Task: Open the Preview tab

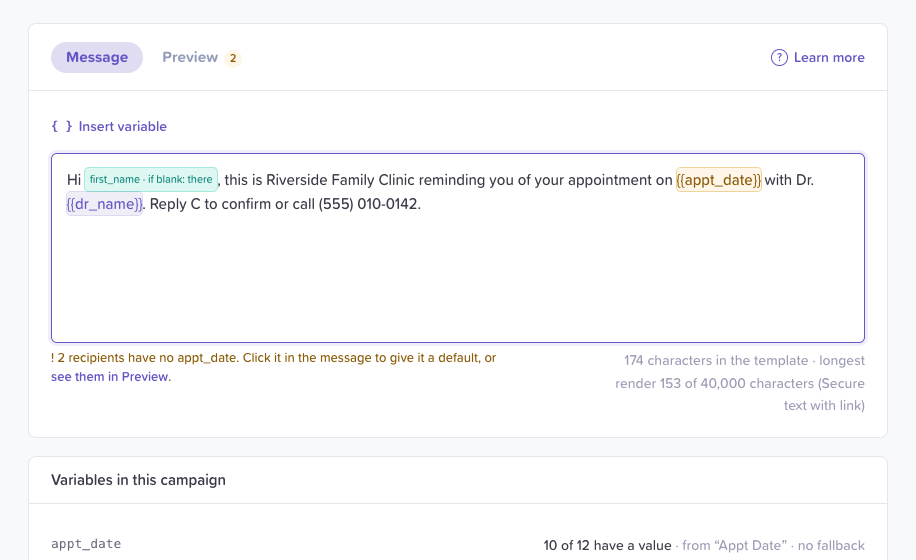Action: [x=202, y=57]
